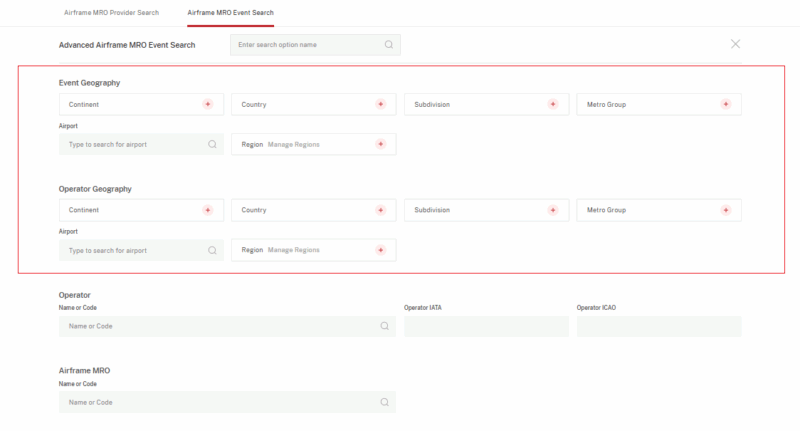Screen dimensions: 800x431
Task: Select the Airframe MRO Event Search tab
Action: click(230, 12)
